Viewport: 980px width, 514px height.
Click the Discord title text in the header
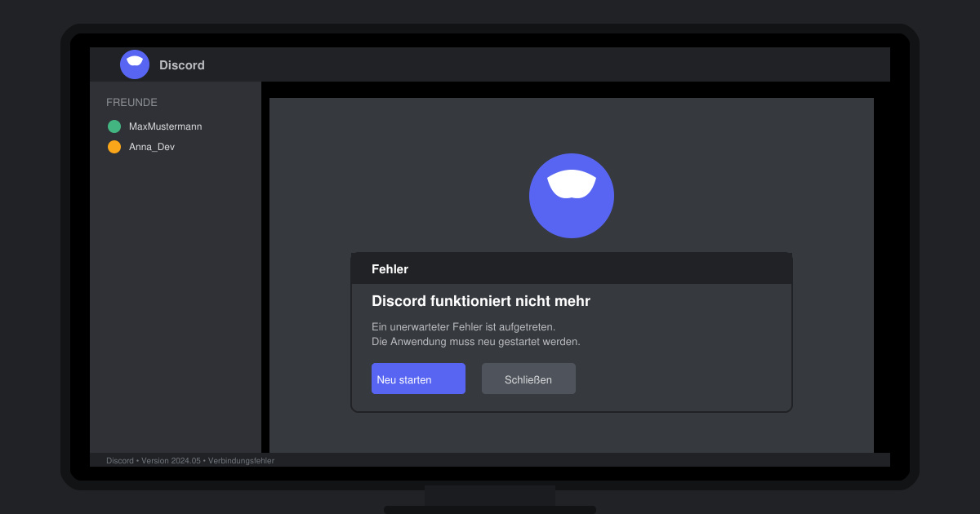pyautogui.click(x=182, y=65)
